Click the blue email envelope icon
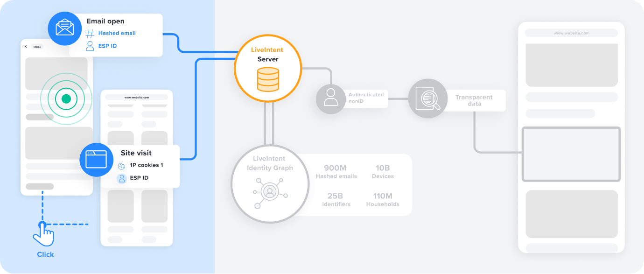 [x=65, y=28]
